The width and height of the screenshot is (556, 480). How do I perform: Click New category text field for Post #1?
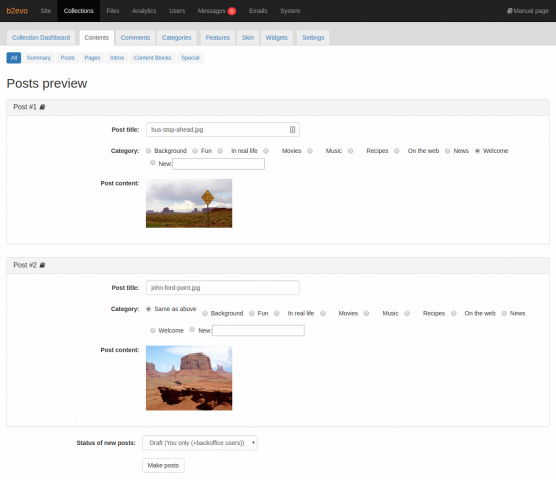[x=218, y=164]
